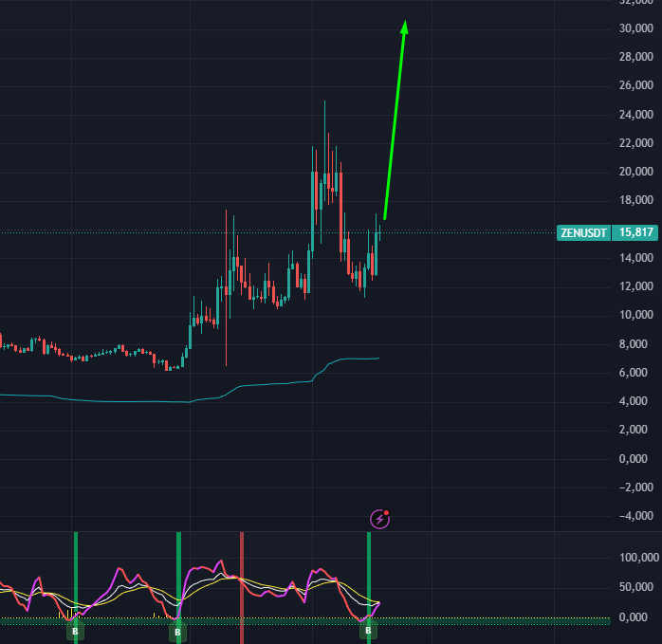662x644 pixels.
Task: Click the 22,000 price axis label
Action: [635, 143]
